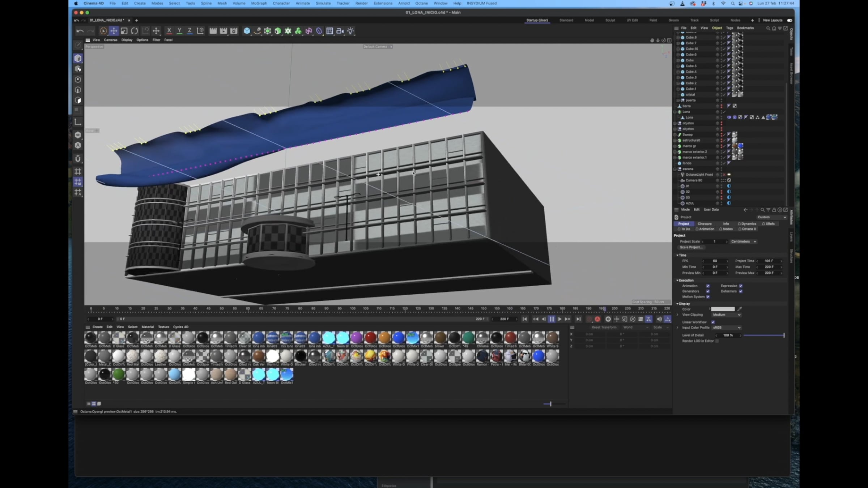Select the Move tool in toolbar

pyautogui.click(x=114, y=31)
